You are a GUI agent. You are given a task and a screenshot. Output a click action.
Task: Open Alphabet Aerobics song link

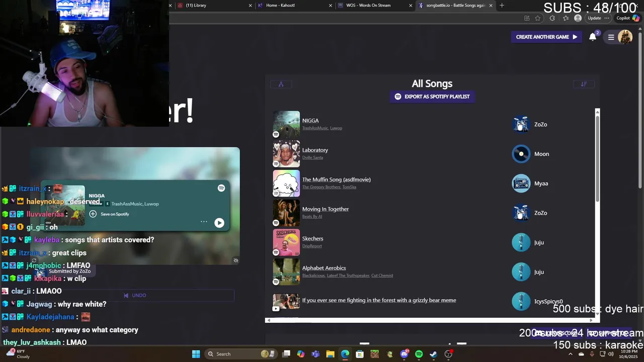pyautogui.click(x=324, y=268)
